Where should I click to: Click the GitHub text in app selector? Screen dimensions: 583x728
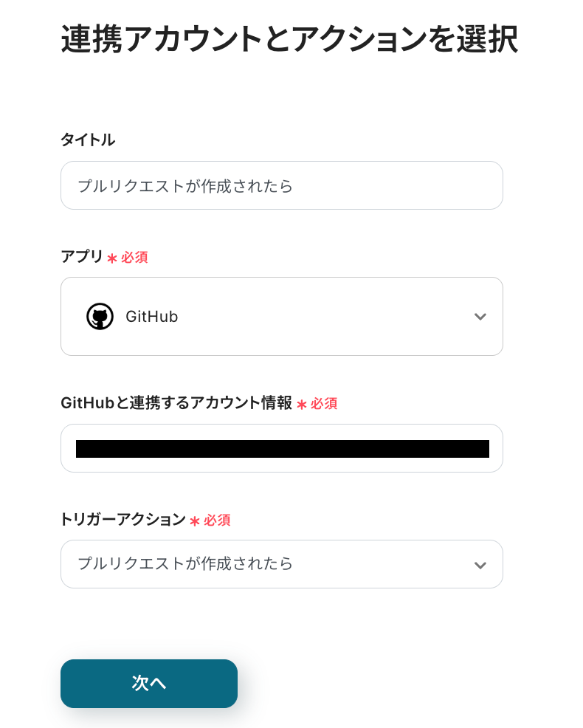coord(151,317)
